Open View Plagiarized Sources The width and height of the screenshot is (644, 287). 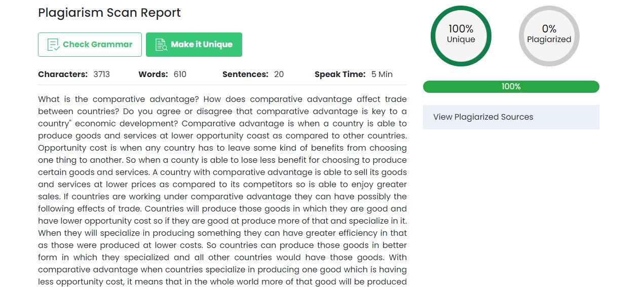pyautogui.click(x=483, y=117)
